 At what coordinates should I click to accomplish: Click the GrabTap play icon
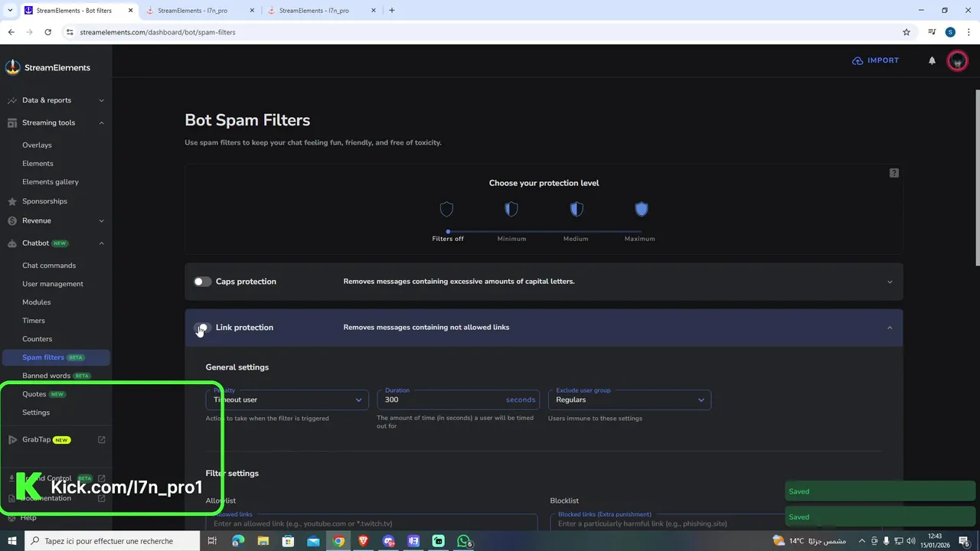click(x=12, y=439)
